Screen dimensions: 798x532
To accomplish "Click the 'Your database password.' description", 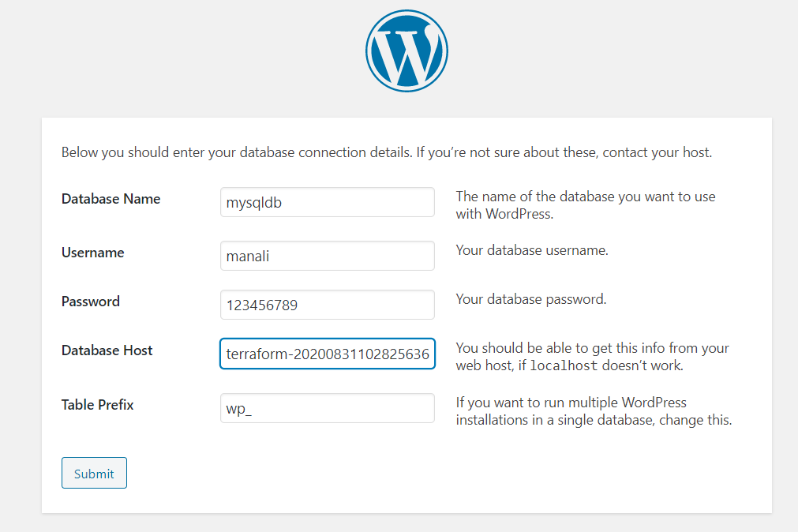I will pos(530,299).
